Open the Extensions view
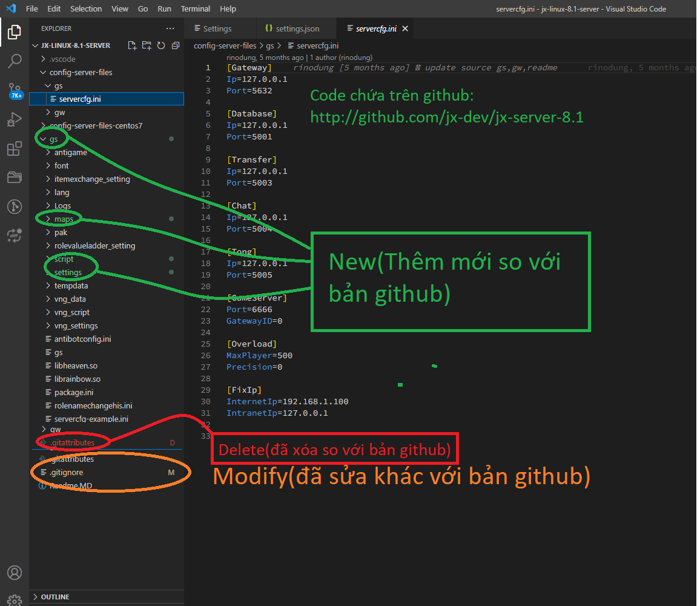This screenshot has height=606, width=700. pos(15,148)
